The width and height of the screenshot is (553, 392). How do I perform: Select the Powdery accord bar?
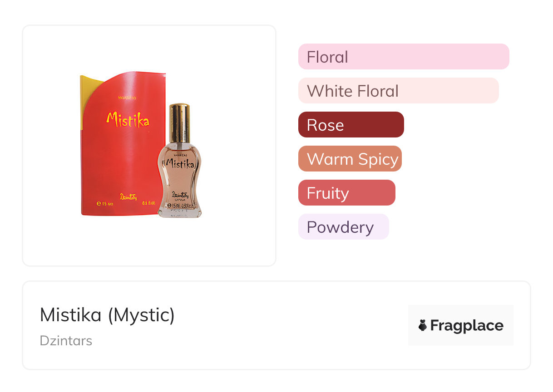[x=343, y=227]
